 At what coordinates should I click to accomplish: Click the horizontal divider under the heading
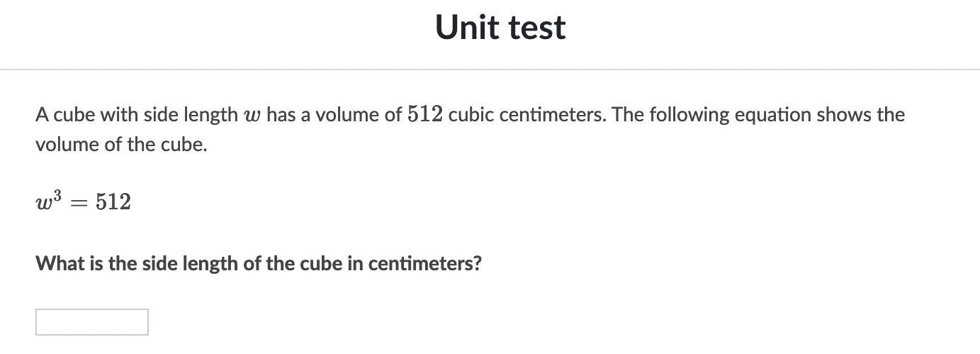coord(490,70)
